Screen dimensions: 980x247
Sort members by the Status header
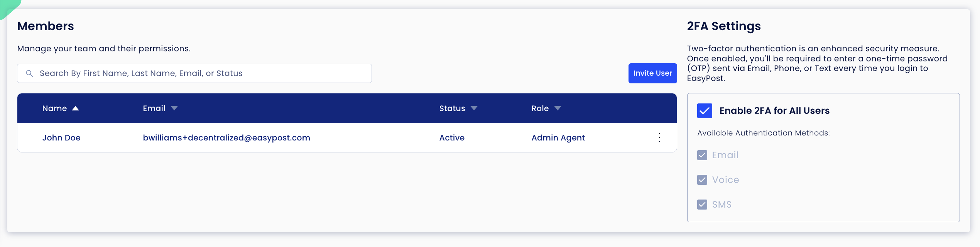coord(452,108)
